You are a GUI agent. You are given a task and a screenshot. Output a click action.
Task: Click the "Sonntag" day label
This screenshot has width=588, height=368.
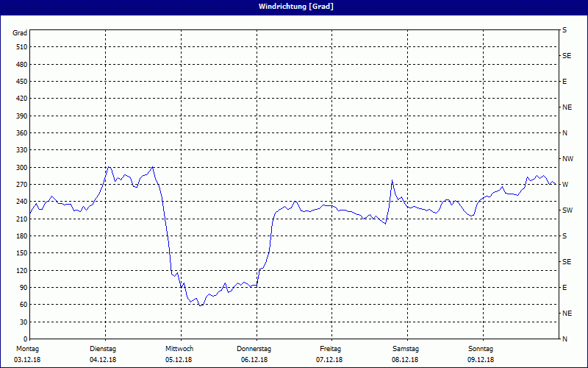pos(481,349)
